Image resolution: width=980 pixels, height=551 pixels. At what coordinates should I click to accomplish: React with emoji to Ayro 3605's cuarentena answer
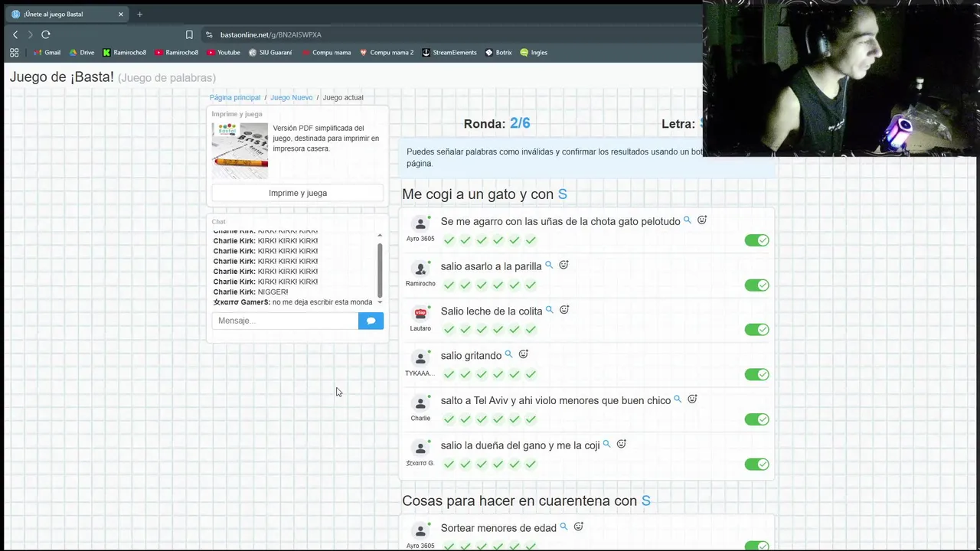tap(579, 527)
